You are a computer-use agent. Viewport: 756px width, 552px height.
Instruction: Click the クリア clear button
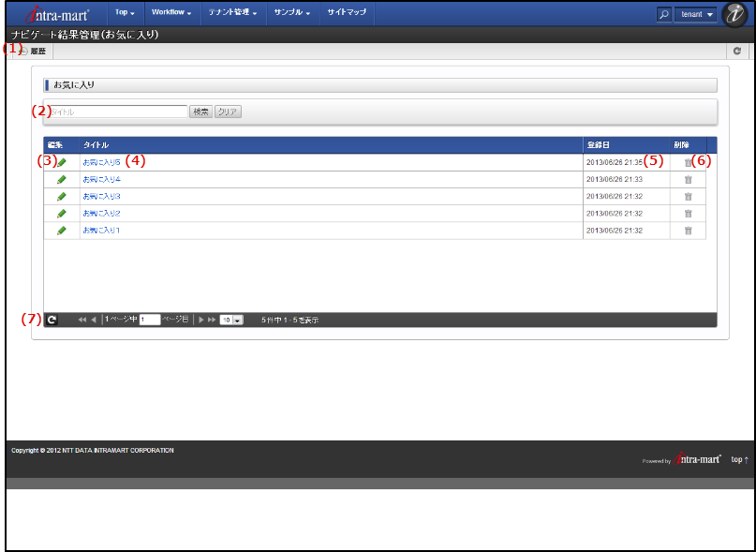point(228,112)
